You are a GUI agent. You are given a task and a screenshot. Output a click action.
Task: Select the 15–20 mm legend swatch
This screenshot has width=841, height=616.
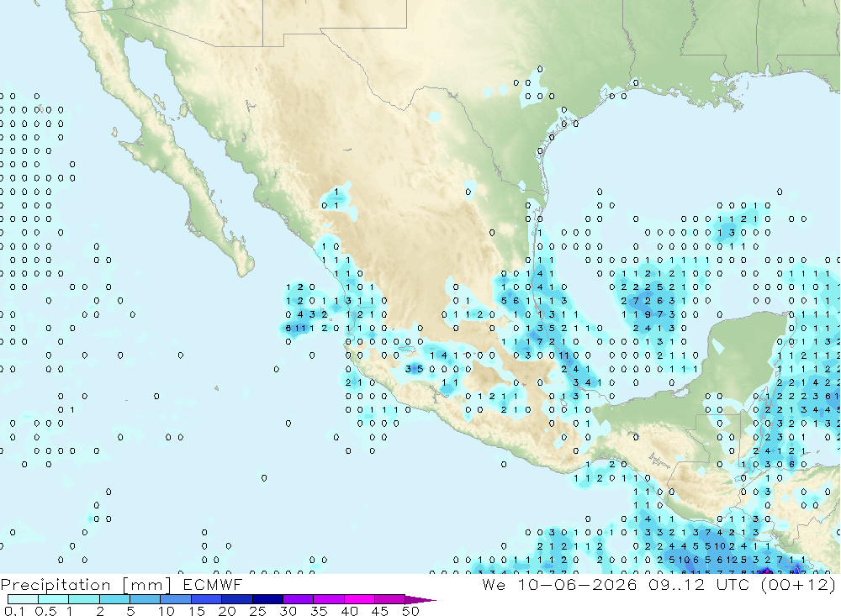pyautogui.click(x=207, y=599)
